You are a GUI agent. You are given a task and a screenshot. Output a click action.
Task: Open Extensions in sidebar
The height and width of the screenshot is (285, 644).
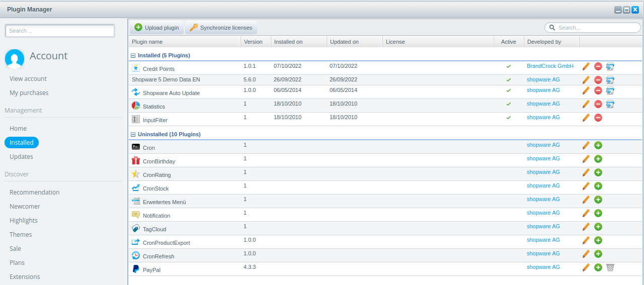[x=25, y=276]
